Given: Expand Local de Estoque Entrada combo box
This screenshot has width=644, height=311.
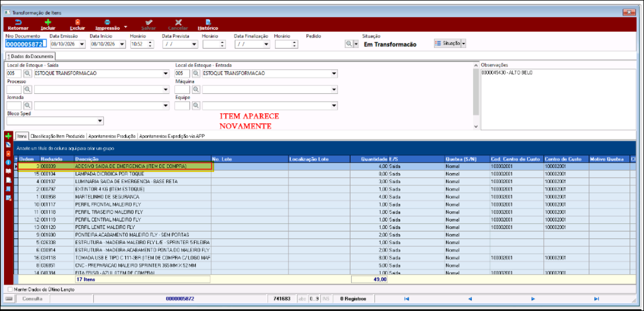Looking at the screenshot, I should [x=334, y=74].
